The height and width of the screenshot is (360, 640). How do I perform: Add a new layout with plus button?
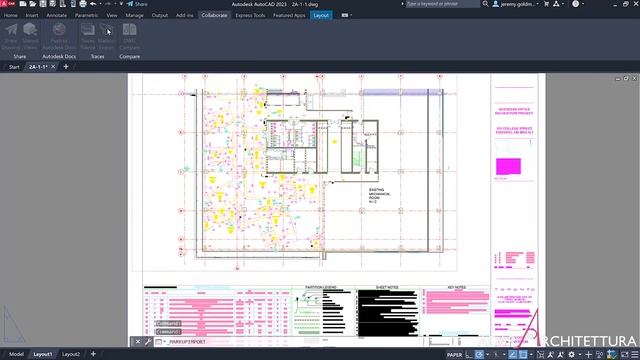click(x=93, y=354)
